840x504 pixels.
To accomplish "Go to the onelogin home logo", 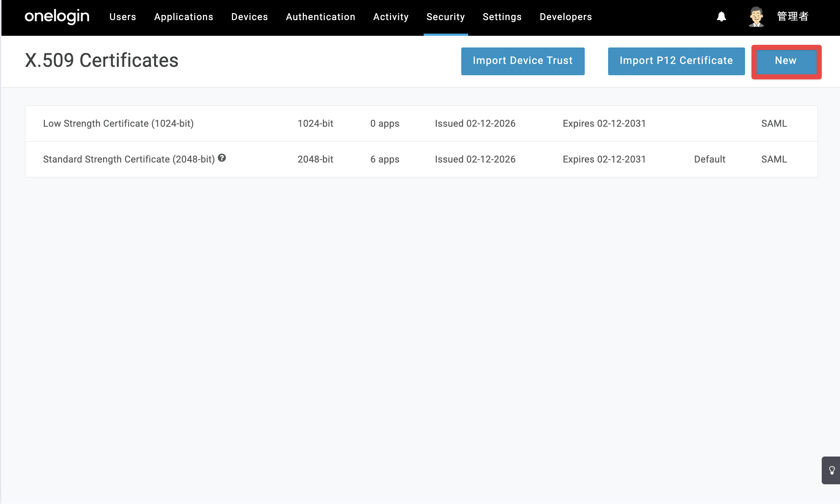I will (57, 17).
